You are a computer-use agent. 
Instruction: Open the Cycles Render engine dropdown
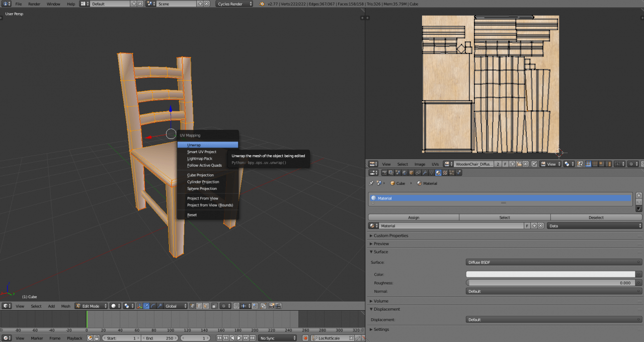point(234,4)
